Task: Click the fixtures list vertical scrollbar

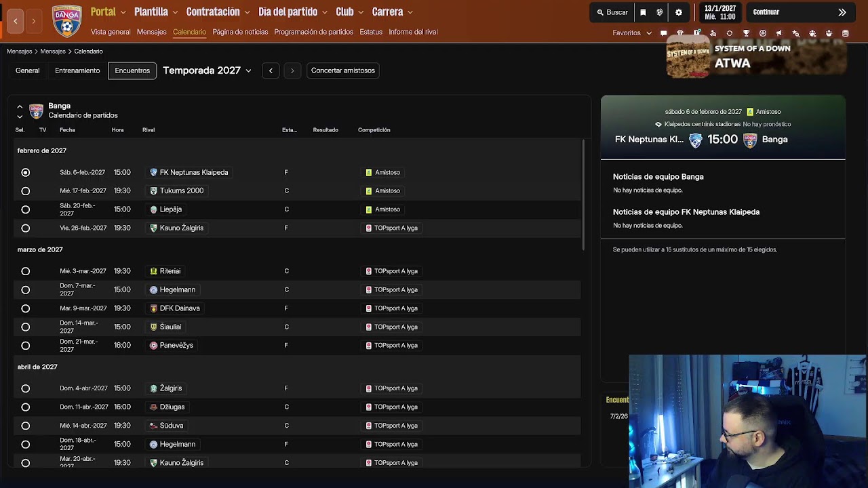Action: [x=583, y=196]
